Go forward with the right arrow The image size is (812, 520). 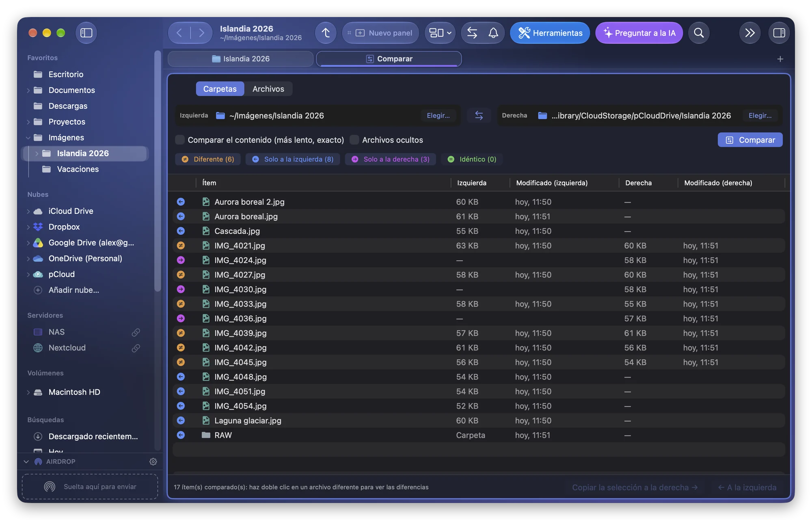pyautogui.click(x=201, y=33)
